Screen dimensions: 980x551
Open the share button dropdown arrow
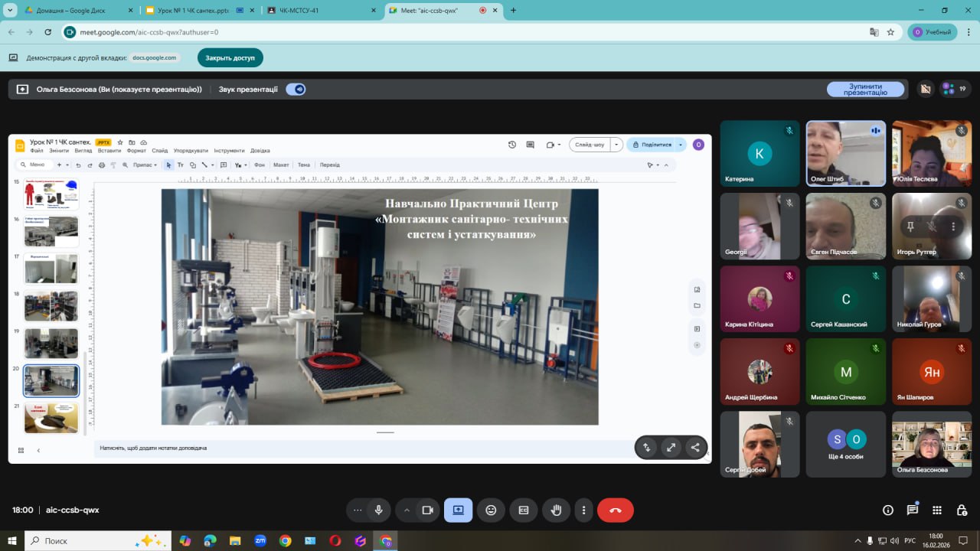point(681,144)
